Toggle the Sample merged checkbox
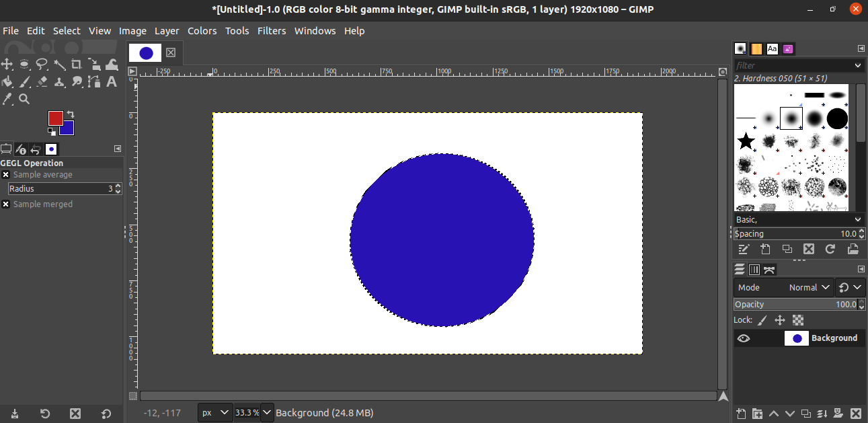 6,204
